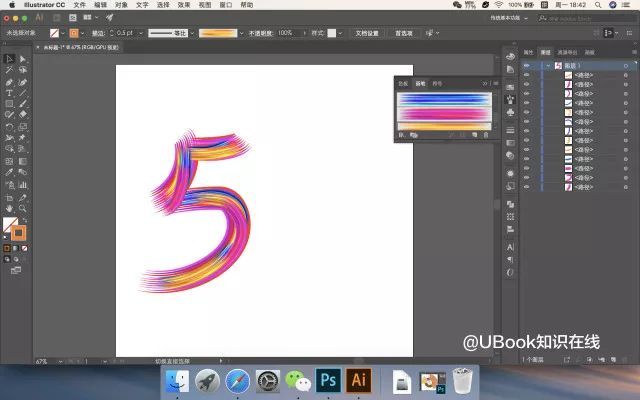Open the brush definition dropdown in control bar
The width and height of the screenshot is (640, 400).
point(242,33)
